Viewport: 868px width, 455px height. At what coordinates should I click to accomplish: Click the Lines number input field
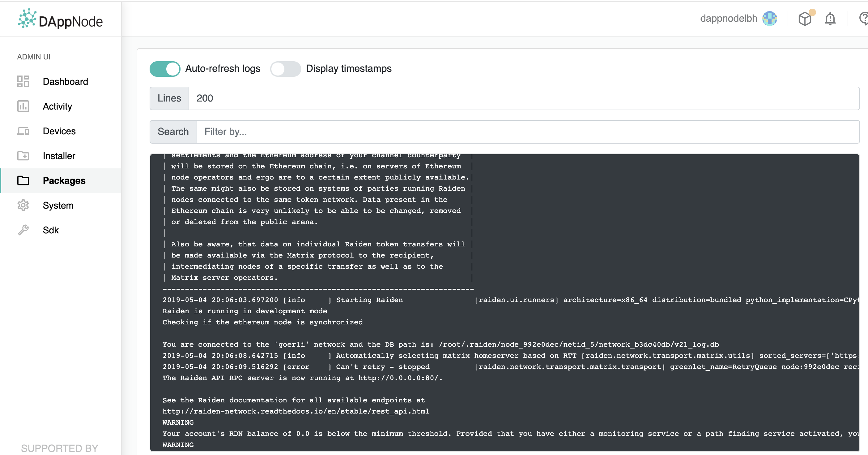click(524, 98)
